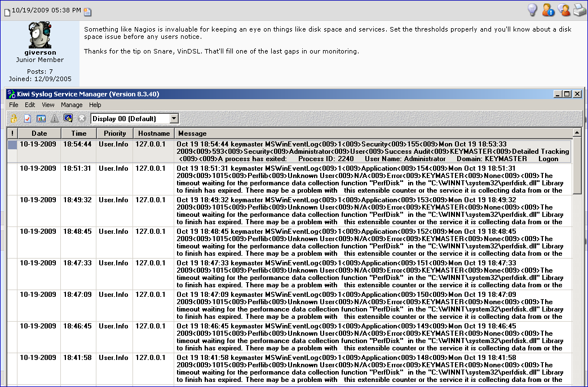Click the exclamation mark column header

point(12,134)
